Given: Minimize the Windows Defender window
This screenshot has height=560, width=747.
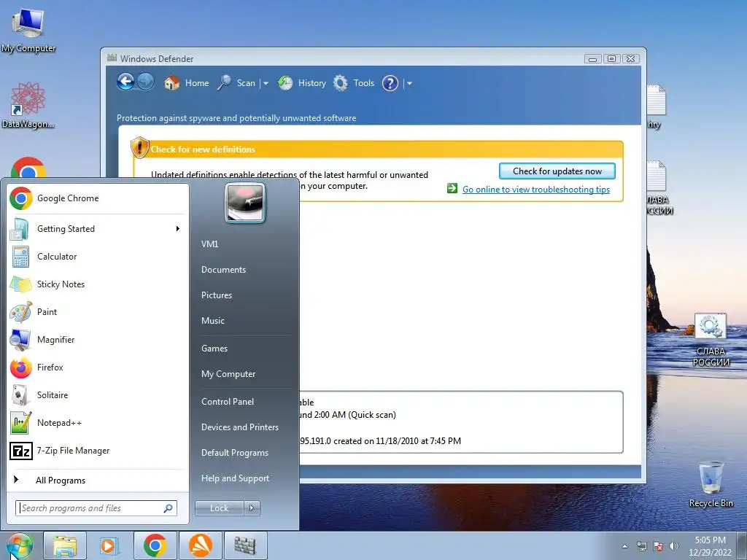Looking at the screenshot, I should point(592,59).
